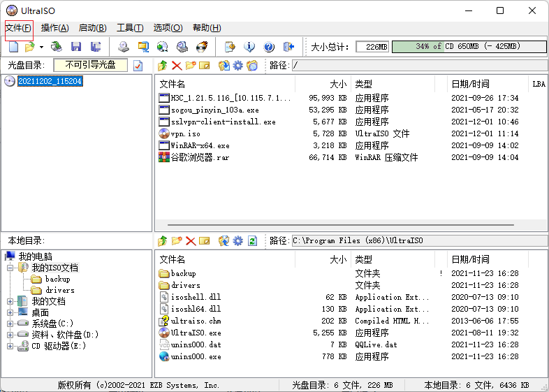
Task: Click the Help question mark icon
Action: coord(269,47)
